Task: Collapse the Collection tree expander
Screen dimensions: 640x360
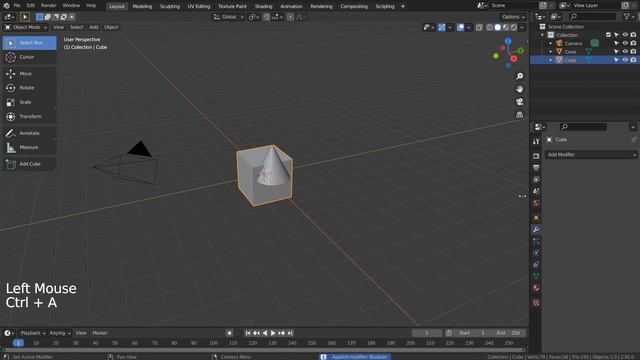Action: 542,35
